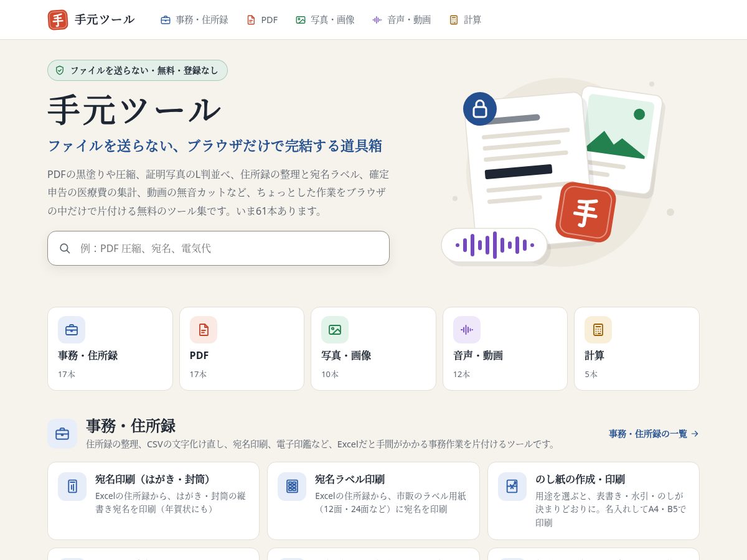
Task: Click picture icon in top navigation
Action: coord(301,20)
